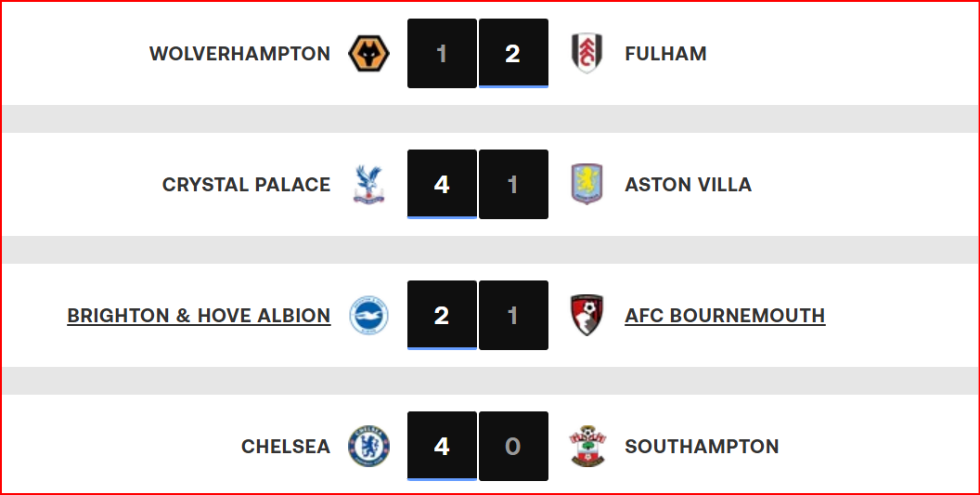
Task: Open the Brighton & Hove Albion link
Action: tap(199, 316)
